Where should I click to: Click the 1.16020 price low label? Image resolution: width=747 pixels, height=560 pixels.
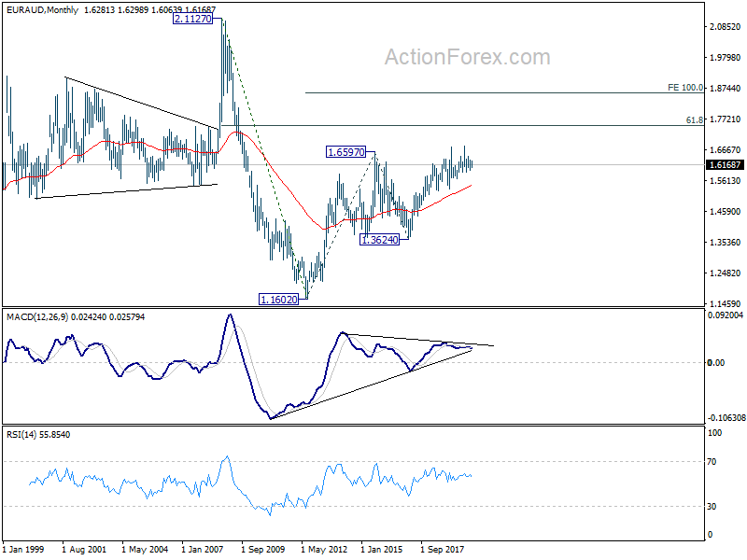pyautogui.click(x=278, y=300)
